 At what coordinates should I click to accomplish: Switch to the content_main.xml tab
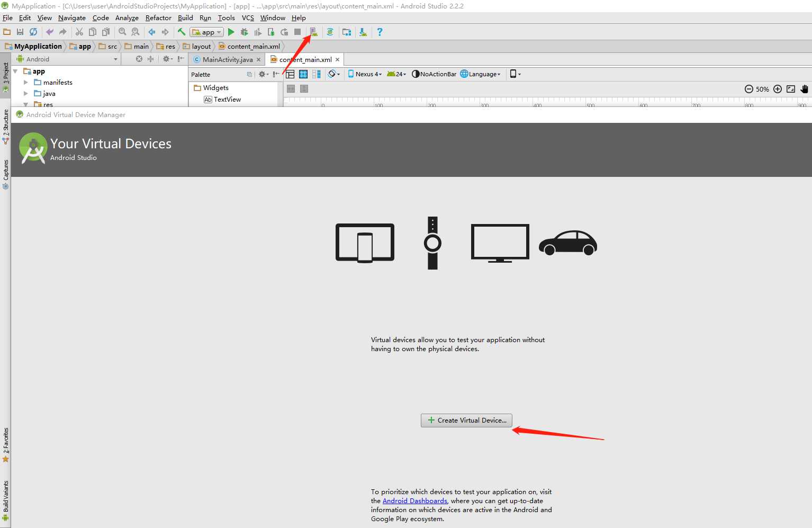pyautogui.click(x=305, y=59)
